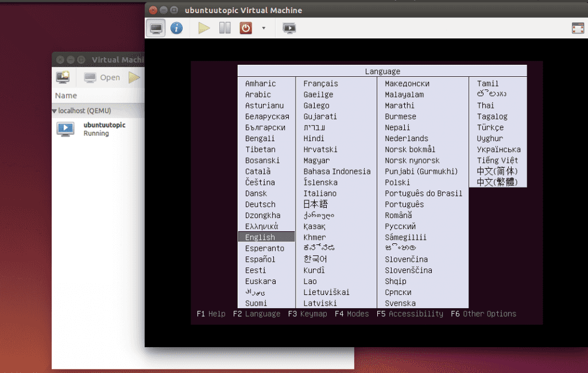Click the Open button in Virtual Machine Manager
The width and height of the screenshot is (588, 373).
(102, 77)
